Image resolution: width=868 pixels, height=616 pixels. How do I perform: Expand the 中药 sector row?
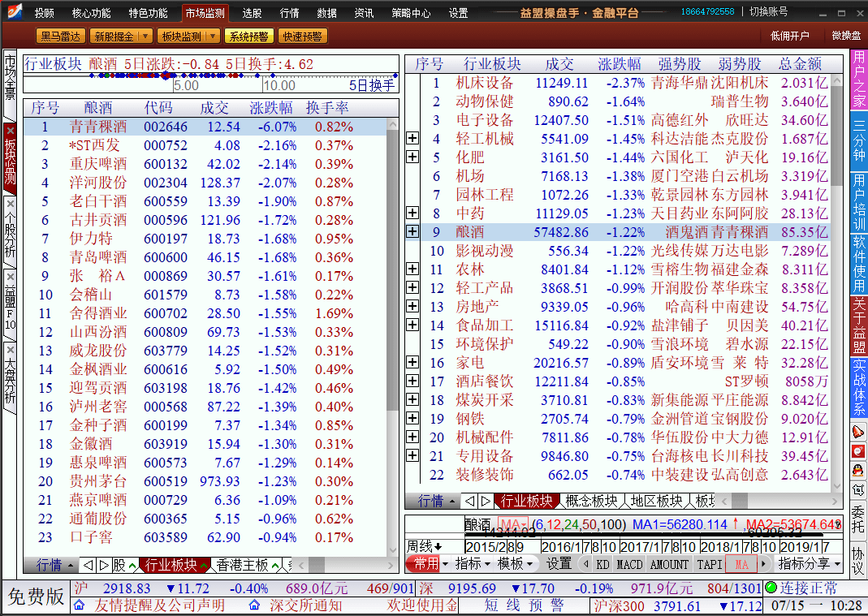[x=412, y=213]
